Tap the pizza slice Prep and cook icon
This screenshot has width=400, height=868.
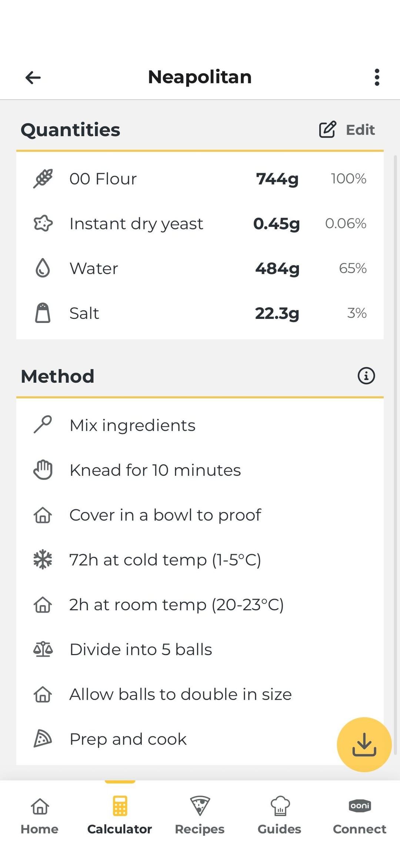[43, 739]
